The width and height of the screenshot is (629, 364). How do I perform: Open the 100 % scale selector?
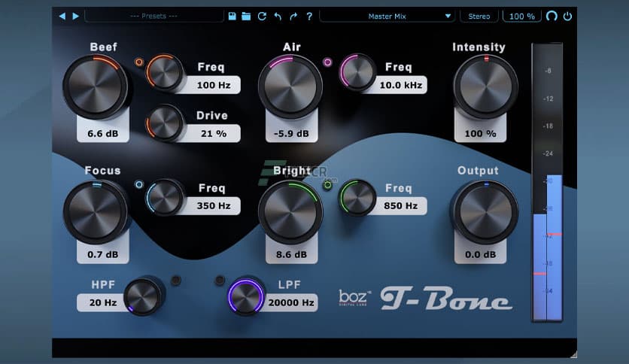tap(521, 16)
